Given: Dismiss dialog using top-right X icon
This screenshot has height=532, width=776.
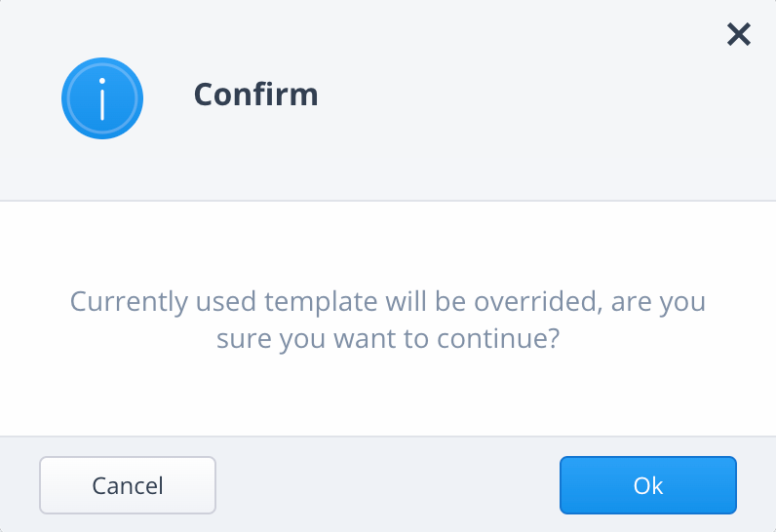Looking at the screenshot, I should pyautogui.click(x=739, y=35).
